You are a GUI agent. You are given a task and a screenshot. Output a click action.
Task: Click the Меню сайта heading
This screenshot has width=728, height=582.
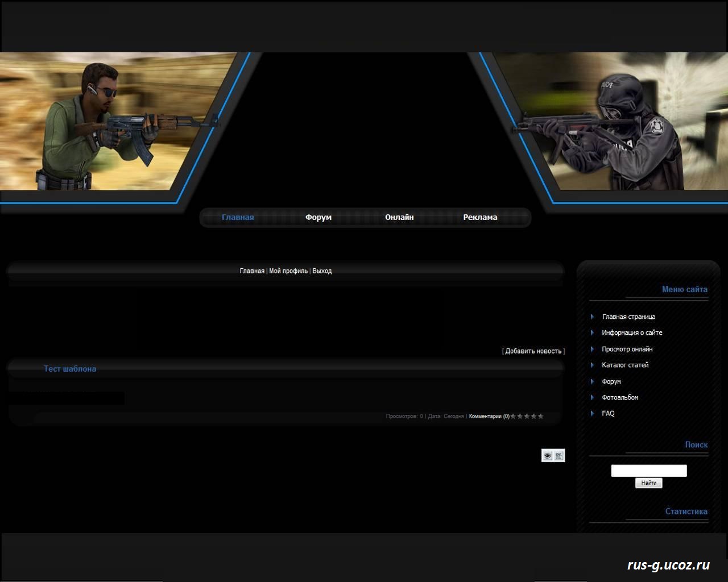tap(685, 289)
